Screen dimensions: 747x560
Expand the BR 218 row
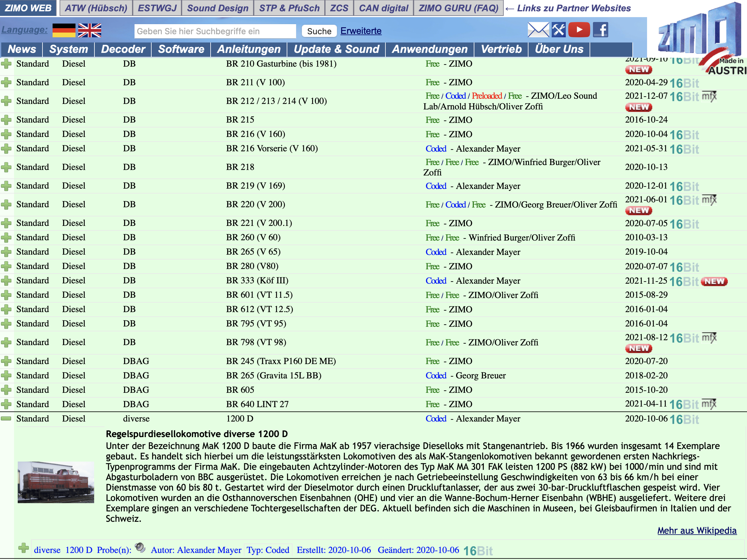6,167
